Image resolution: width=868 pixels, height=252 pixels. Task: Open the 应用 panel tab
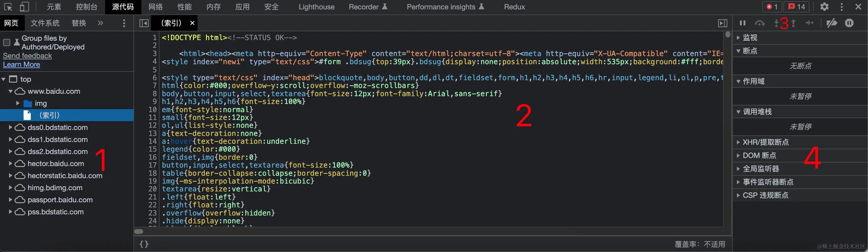pyautogui.click(x=243, y=7)
